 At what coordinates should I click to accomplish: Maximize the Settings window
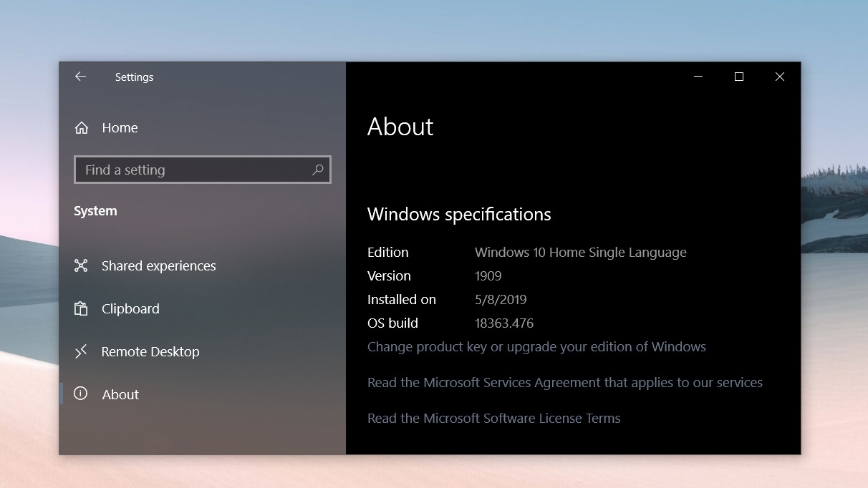pyautogui.click(x=739, y=77)
